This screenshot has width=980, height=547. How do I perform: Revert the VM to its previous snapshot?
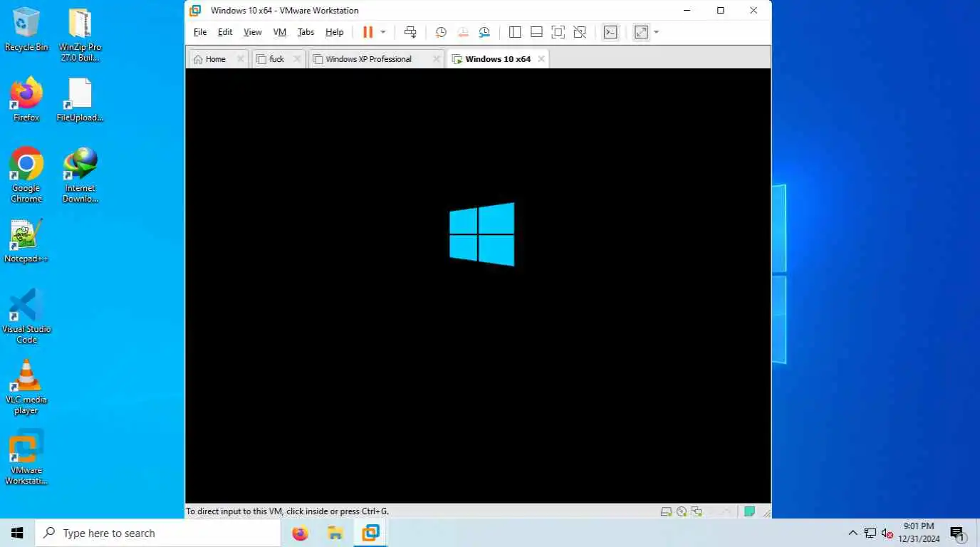point(463,32)
